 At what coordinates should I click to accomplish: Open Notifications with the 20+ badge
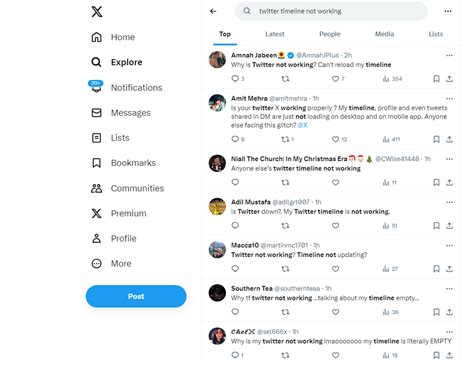(x=127, y=87)
